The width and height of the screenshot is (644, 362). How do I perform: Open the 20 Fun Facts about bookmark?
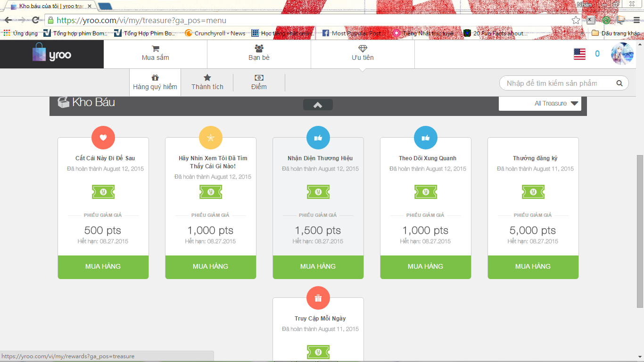coord(495,33)
